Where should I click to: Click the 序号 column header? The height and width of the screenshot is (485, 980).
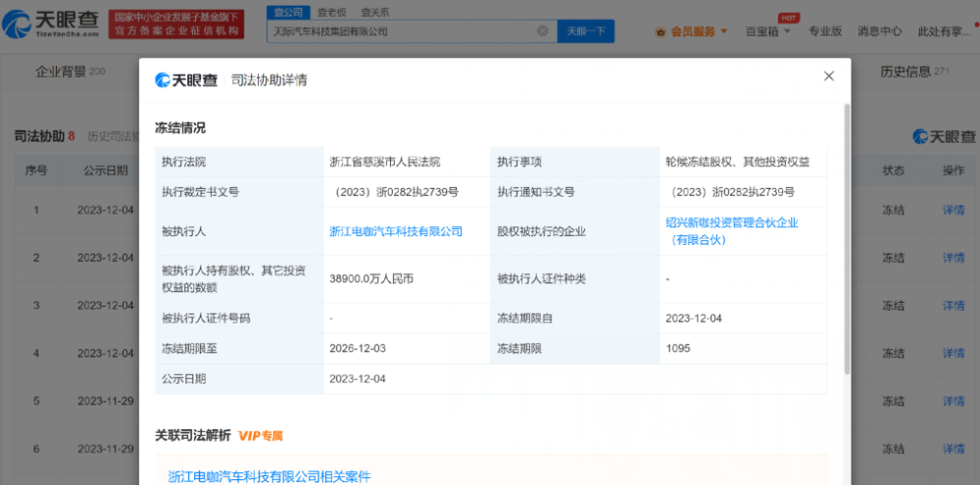coord(35,170)
